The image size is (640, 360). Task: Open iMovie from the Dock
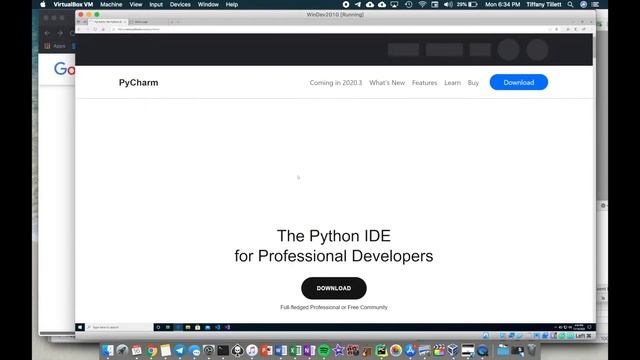(x=338, y=350)
